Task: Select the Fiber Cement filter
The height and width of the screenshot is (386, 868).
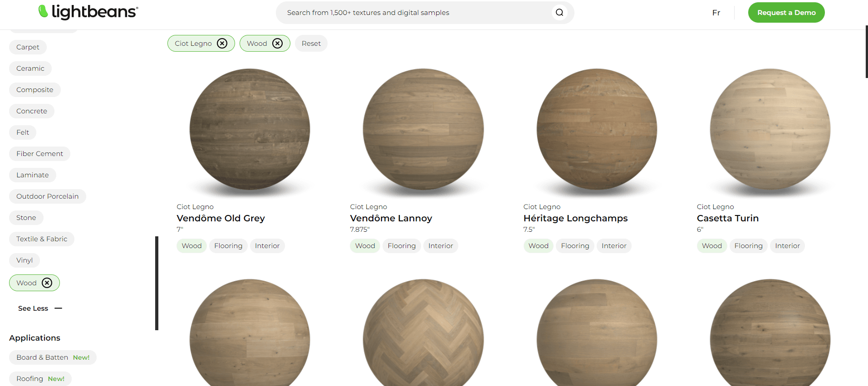Action: point(40,154)
